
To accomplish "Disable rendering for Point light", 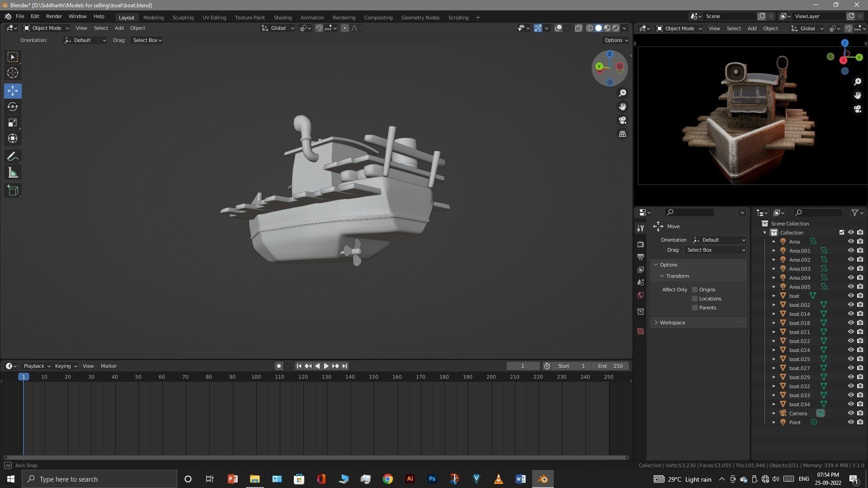I will [x=860, y=422].
